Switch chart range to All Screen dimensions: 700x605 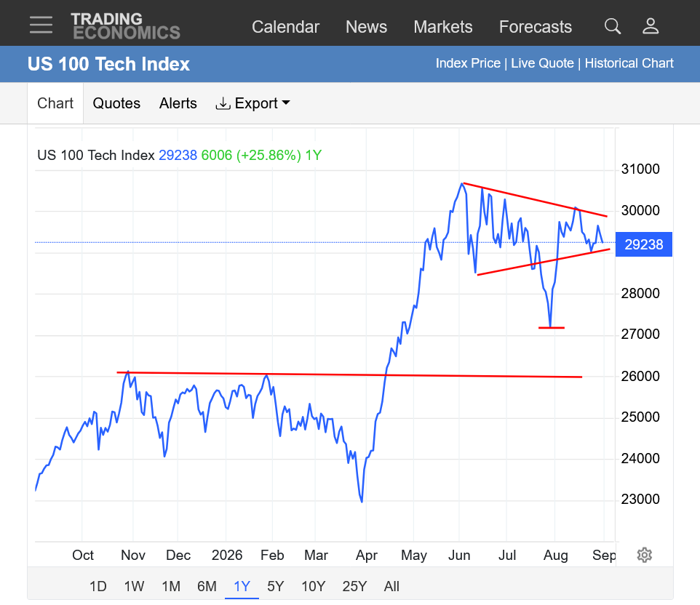tap(391, 586)
